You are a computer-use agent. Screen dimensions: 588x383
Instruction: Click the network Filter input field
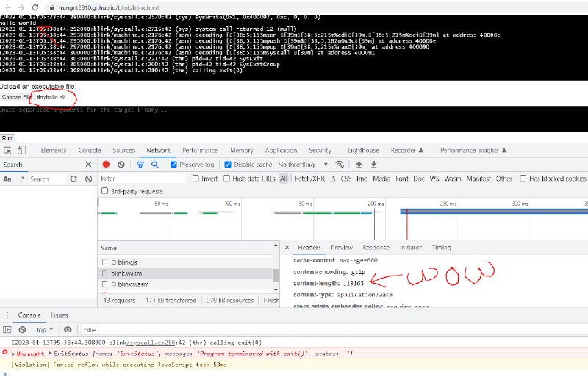pyautogui.click(x=142, y=179)
